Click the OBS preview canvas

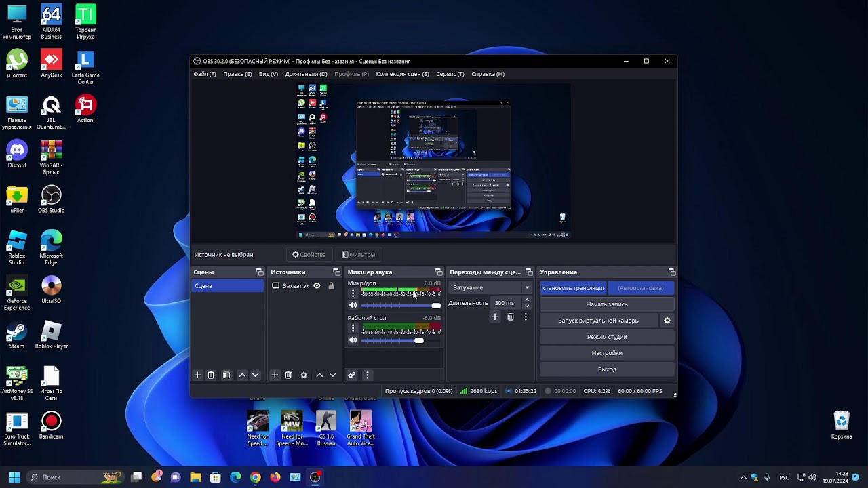tap(434, 161)
